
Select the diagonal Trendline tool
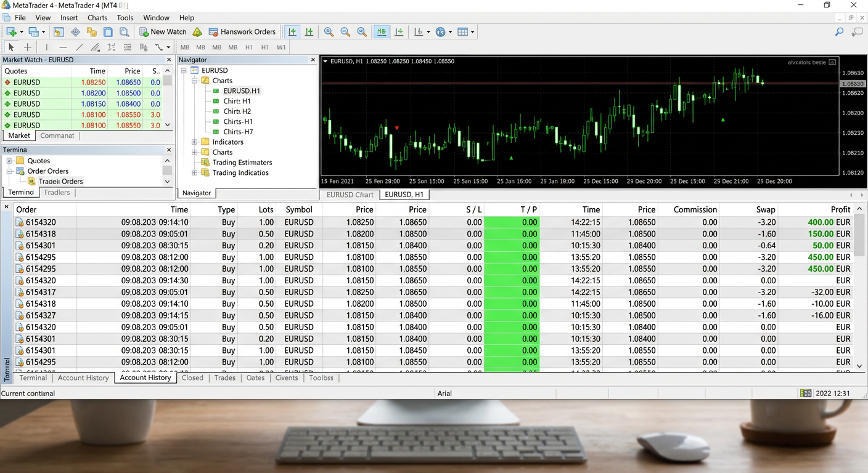click(x=79, y=47)
